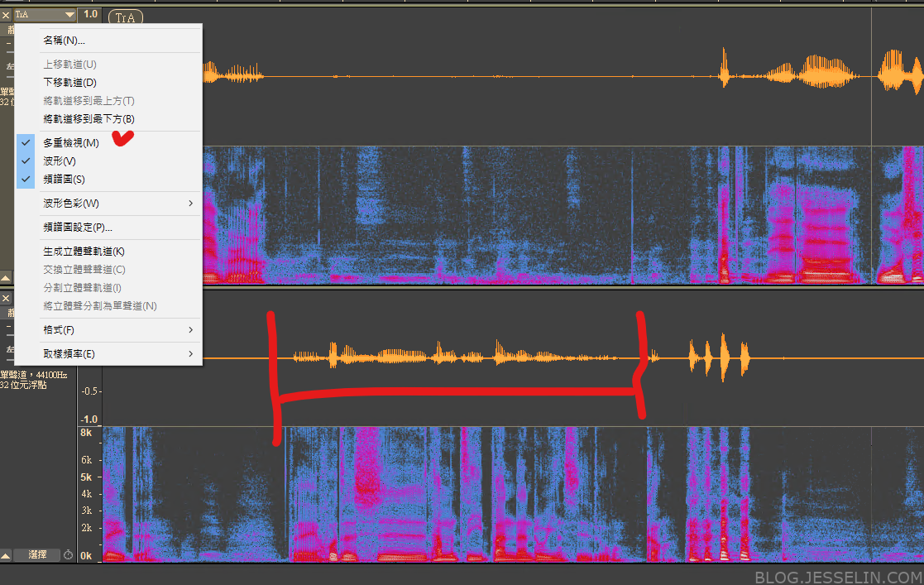The image size is (924, 585).
Task: Click the sync-lock clock icon beside 選擇
Action: (x=69, y=555)
